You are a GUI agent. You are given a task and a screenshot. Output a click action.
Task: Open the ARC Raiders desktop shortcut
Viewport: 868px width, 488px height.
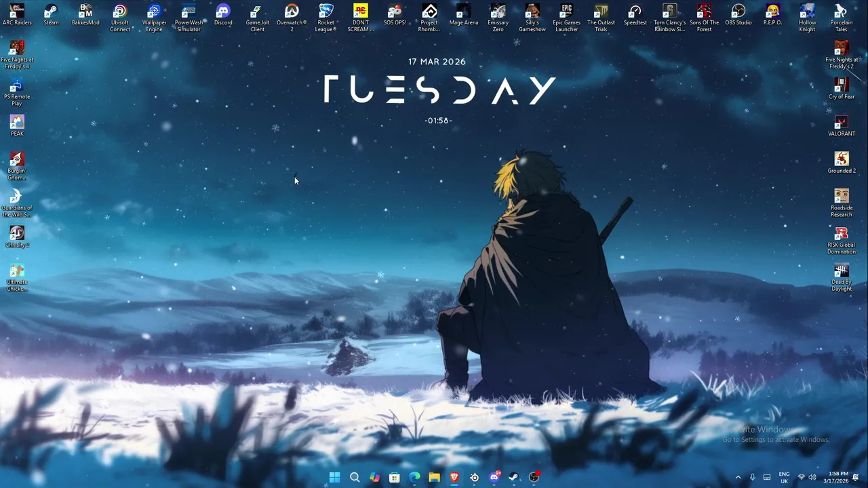(17, 15)
